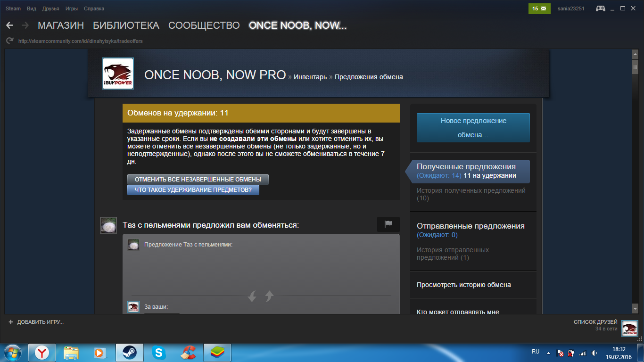Open the sania23251 account menu

571,8
